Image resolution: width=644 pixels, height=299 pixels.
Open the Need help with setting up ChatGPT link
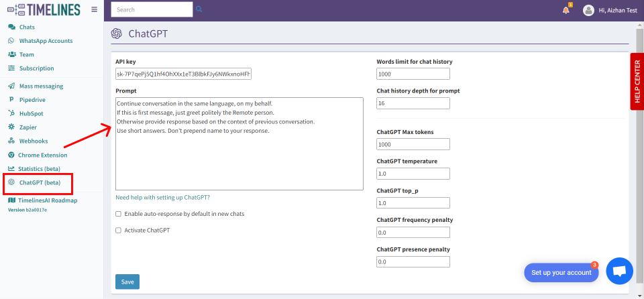[x=162, y=197]
